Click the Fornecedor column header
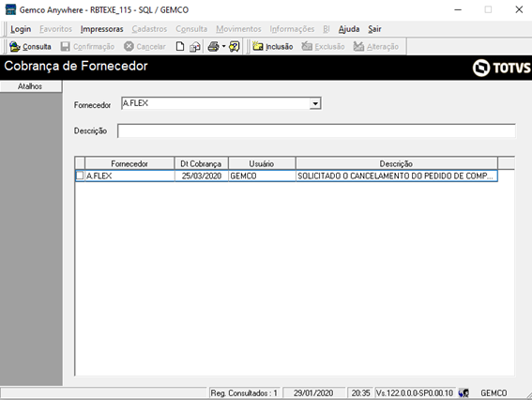The width and height of the screenshot is (532, 400). pyautogui.click(x=129, y=163)
